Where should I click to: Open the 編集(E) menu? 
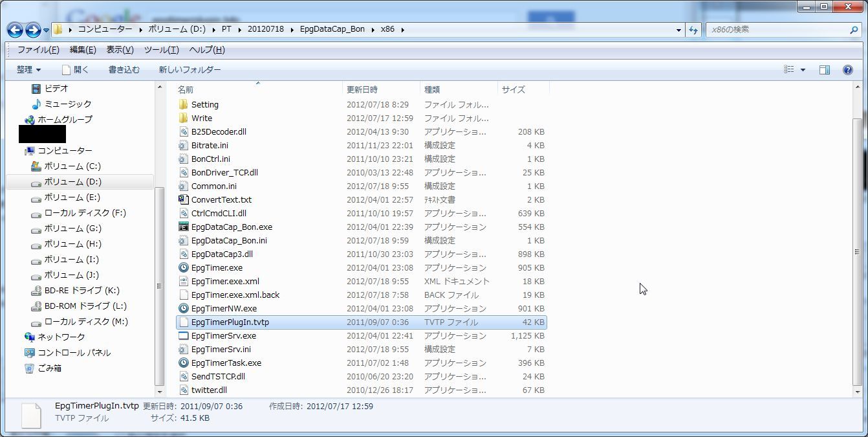pyautogui.click(x=83, y=50)
